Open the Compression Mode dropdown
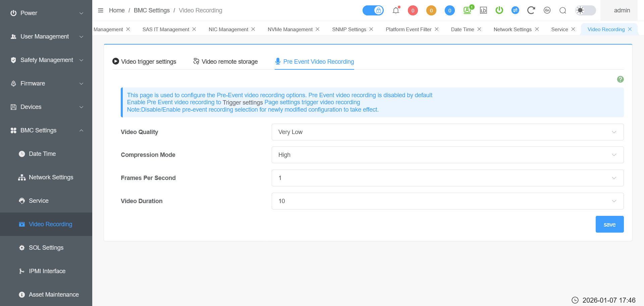 coord(447,155)
